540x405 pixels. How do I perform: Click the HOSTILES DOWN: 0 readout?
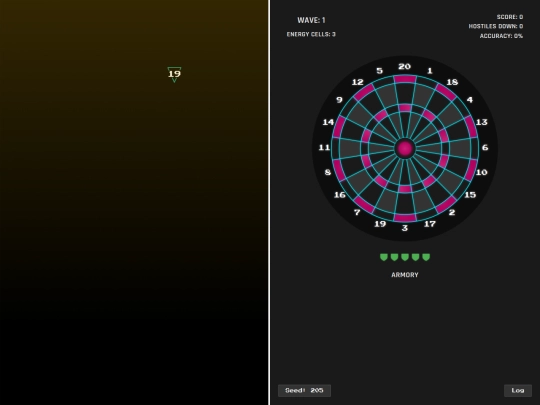pyautogui.click(x=496, y=26)
